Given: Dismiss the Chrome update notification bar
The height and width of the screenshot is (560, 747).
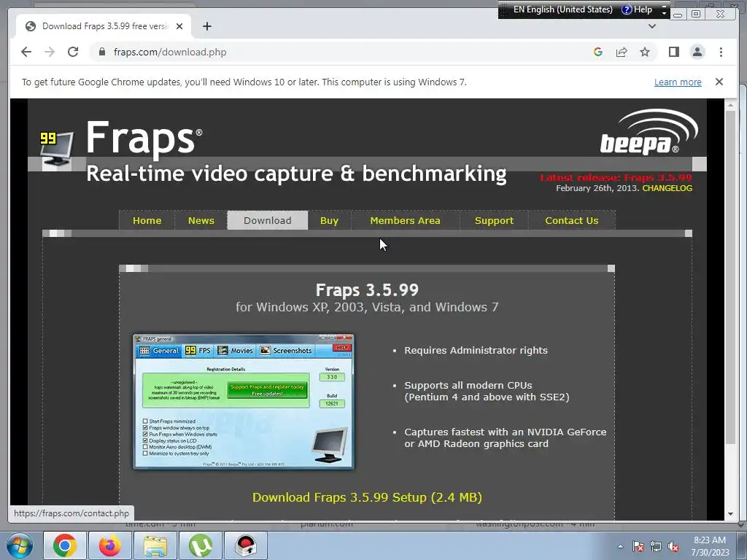Looking at the screenshot, I should point(719,82).
